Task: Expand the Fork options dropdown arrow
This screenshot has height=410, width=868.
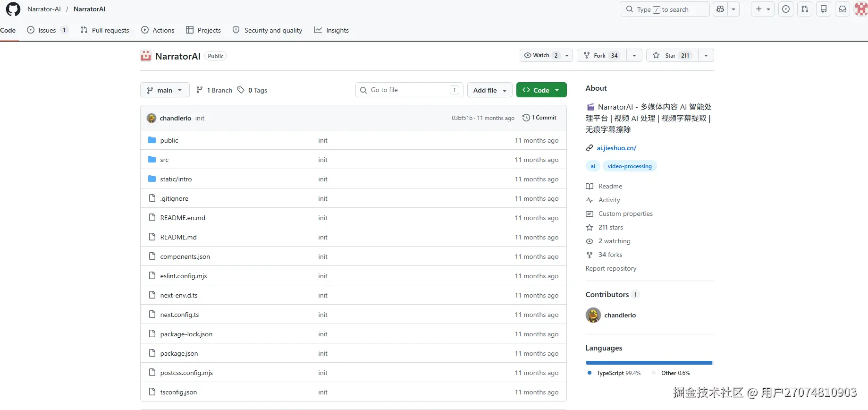Action: coord(634,55)
